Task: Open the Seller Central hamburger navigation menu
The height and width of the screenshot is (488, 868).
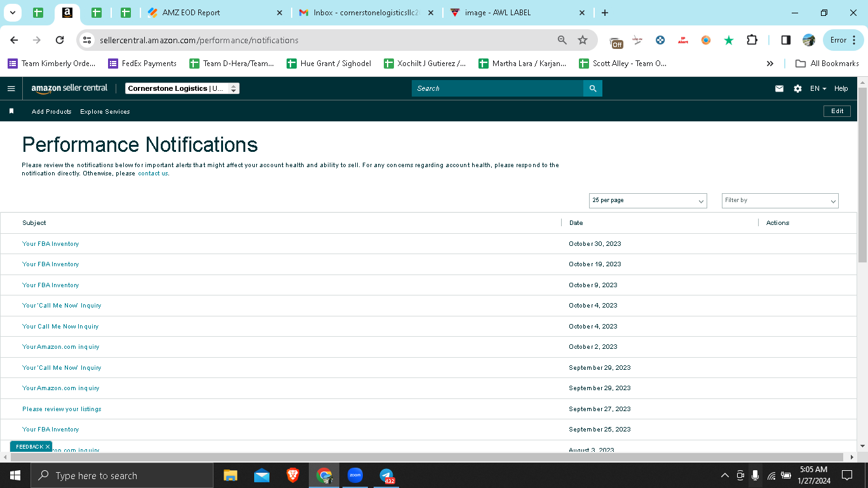Action: (x=11, y=88)
